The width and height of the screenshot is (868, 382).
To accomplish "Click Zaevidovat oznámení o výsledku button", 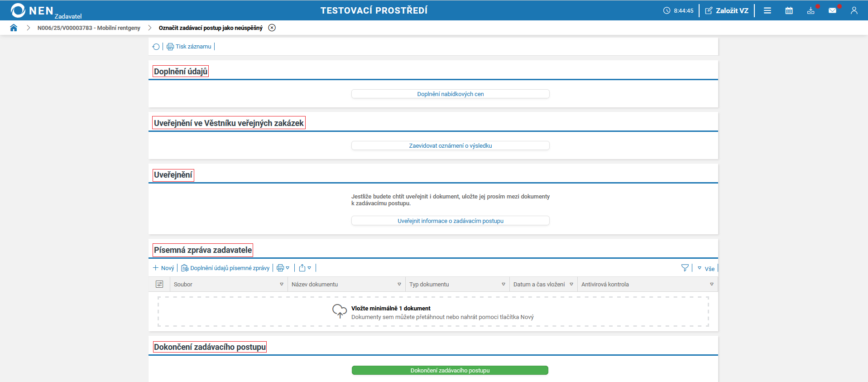I will point(451,145).
